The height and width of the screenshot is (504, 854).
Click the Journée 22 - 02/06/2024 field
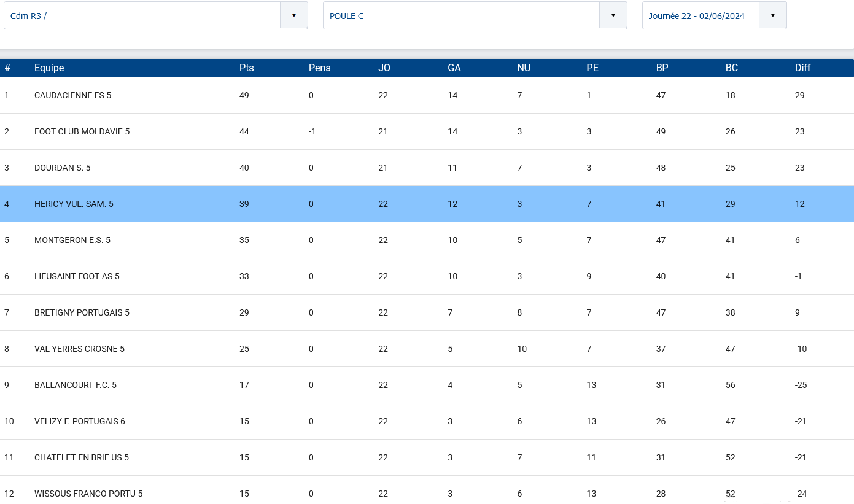click(715, 15)
